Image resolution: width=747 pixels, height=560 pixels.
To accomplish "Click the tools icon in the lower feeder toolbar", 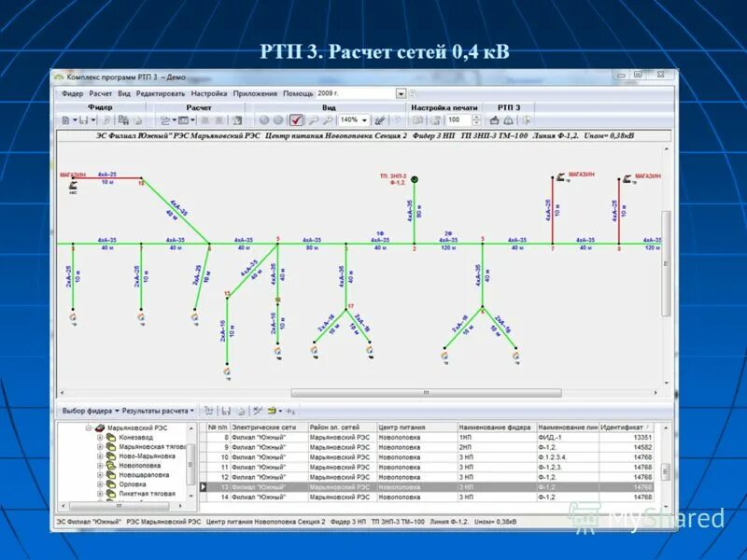I will (x=258, y=411).
